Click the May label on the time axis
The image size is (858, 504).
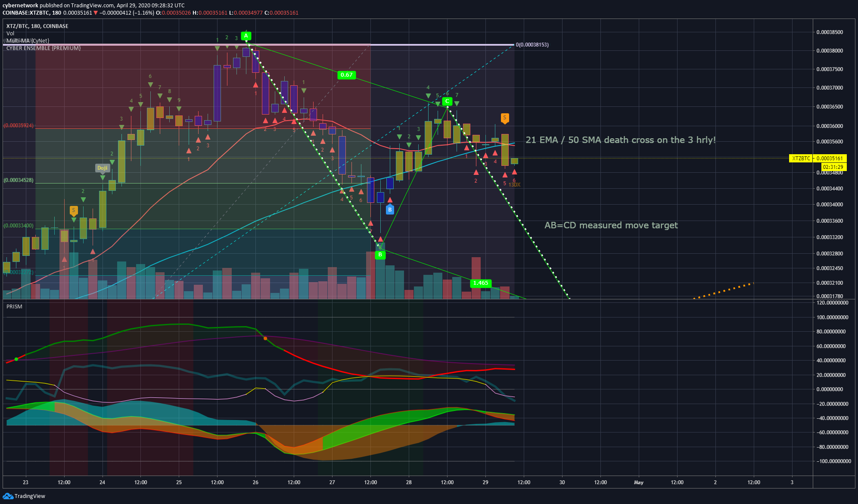click(639, 482)
